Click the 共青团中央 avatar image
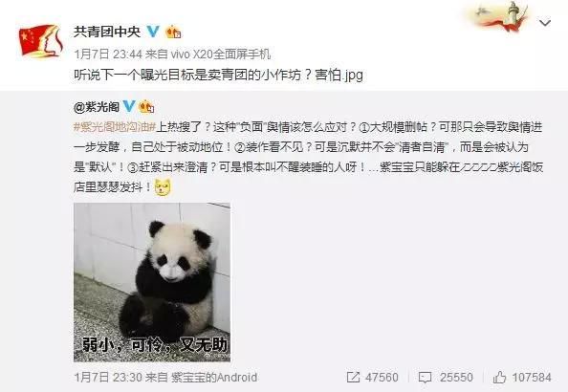Viewport: 568px width, 392px height. point(40,41)
